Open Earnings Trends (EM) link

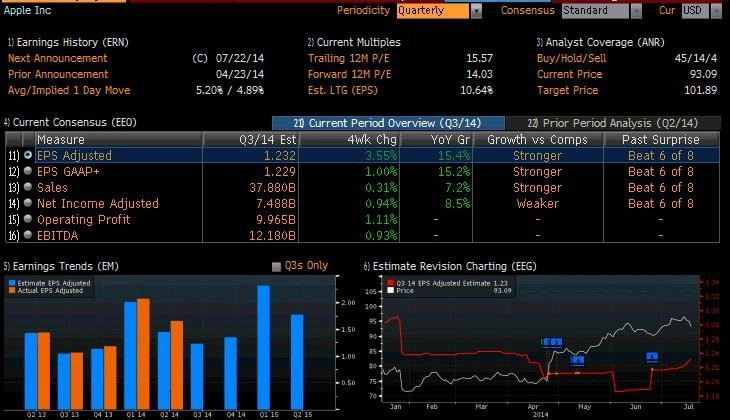pyautogui.click(x=61, y=266)
